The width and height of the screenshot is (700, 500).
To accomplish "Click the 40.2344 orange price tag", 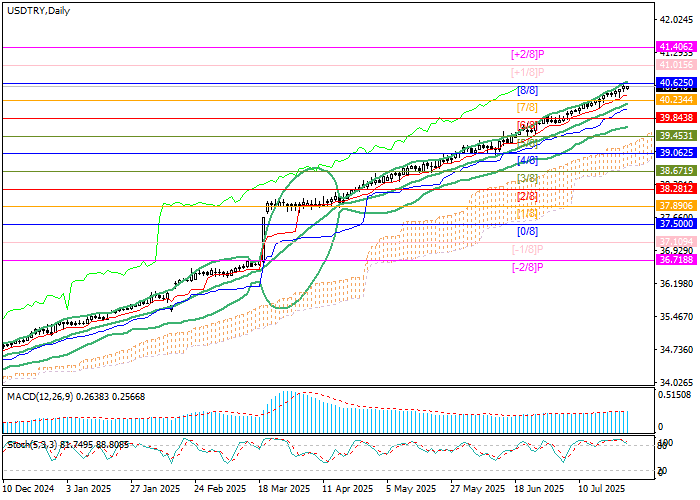I will click(x=676, y=100).
